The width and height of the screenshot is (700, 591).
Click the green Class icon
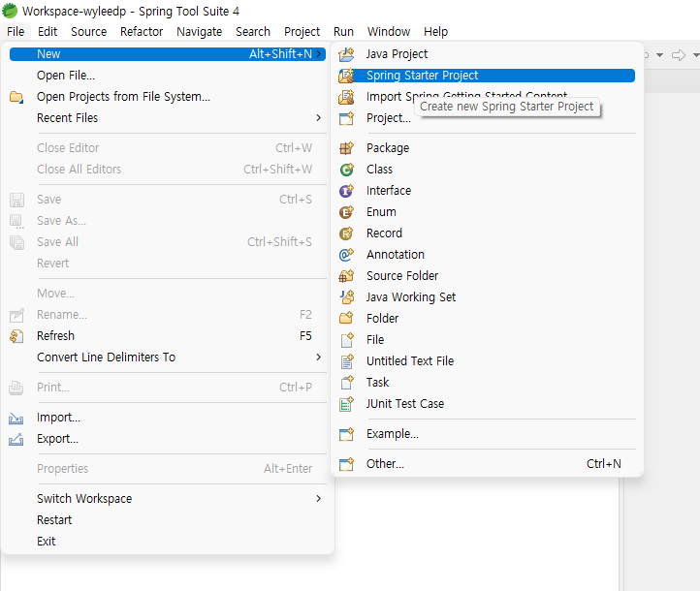346,170
